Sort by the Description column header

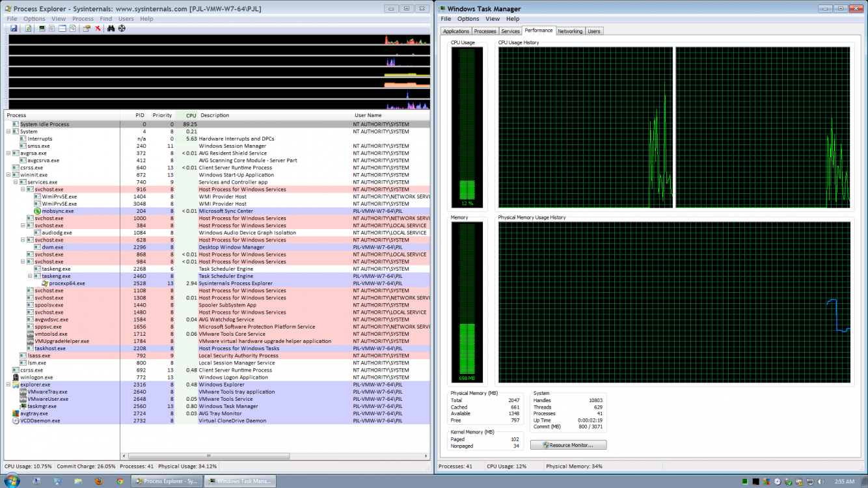[x=275, y=115]
